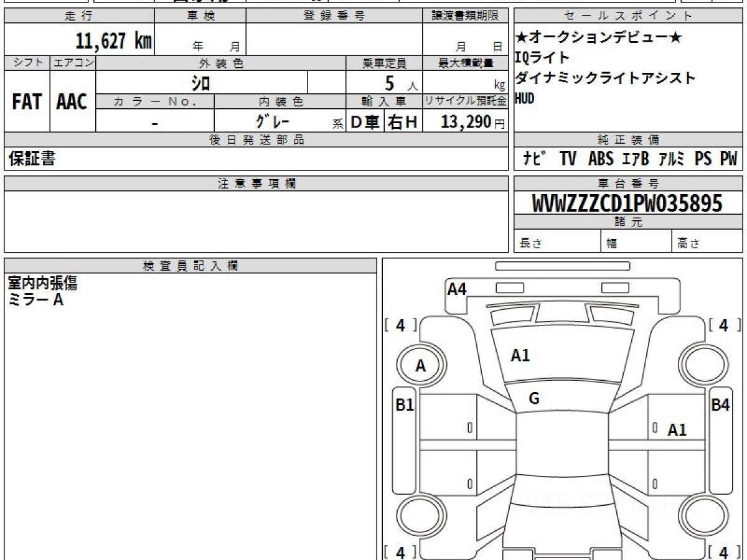The height and width of the screenshot is (560, 747).
Task: Select chassis number WVWZZZCD1PW035895
Action: (627, 203)
